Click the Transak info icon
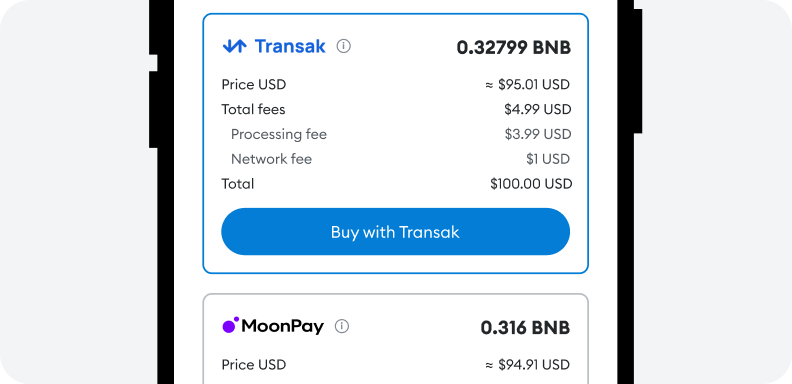 343,46
